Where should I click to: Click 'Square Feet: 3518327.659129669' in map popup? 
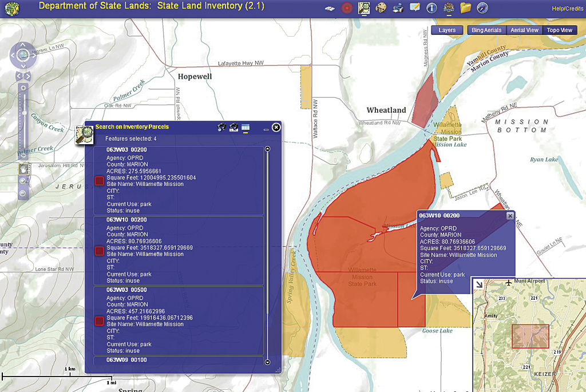(x=463, y=248)
